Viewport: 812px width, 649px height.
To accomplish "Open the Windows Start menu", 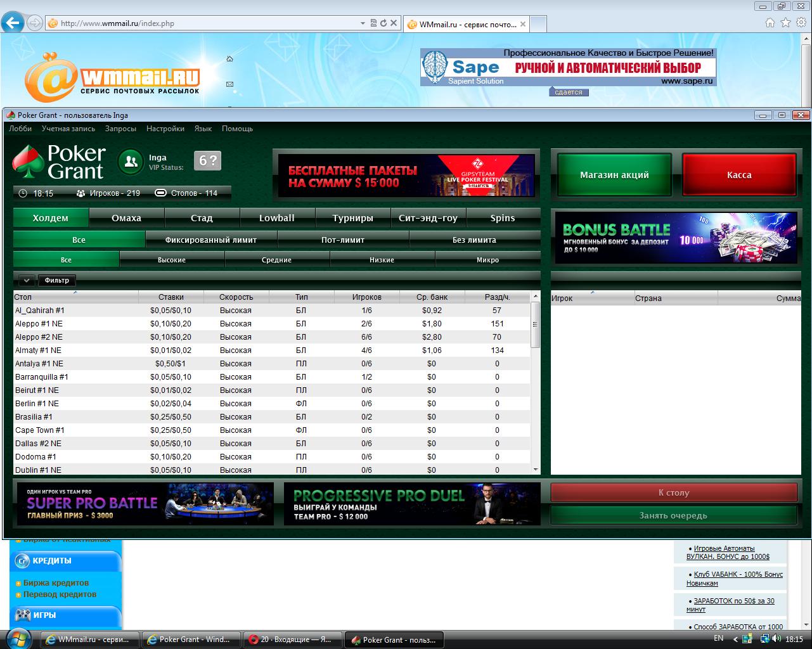I will (20, 638).
